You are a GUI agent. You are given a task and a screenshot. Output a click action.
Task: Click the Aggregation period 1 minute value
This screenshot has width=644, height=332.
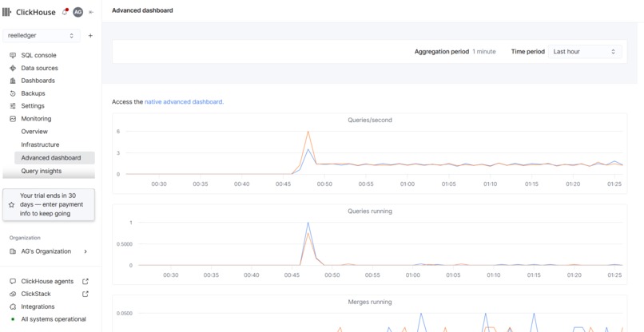[x=484, y=52]
